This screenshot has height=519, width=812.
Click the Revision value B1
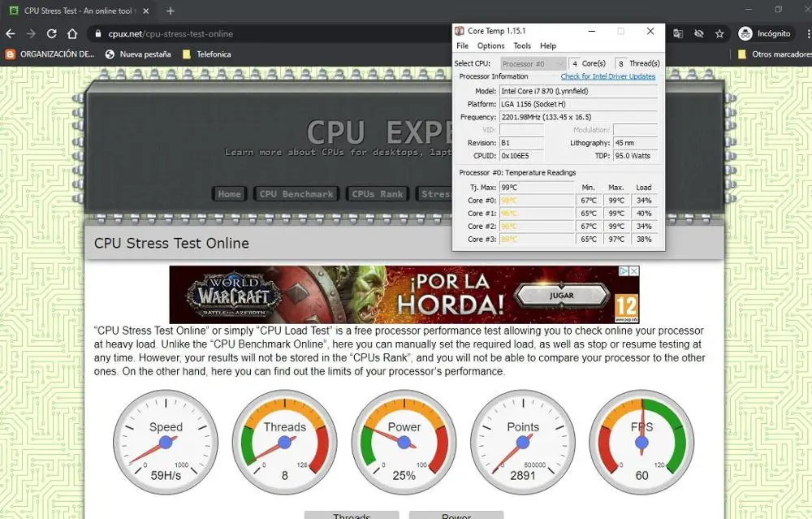(x=521, y=143)
